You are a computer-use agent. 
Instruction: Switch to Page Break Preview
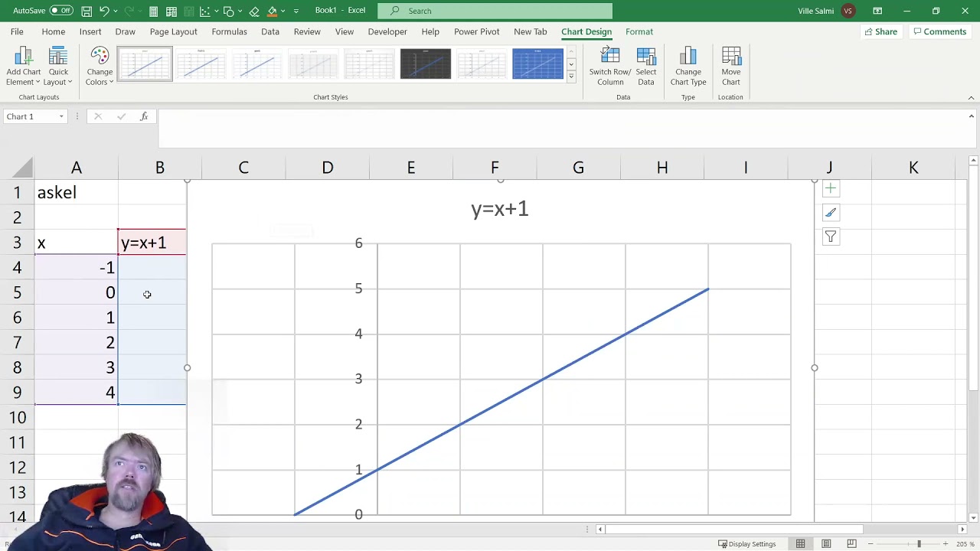851,544
